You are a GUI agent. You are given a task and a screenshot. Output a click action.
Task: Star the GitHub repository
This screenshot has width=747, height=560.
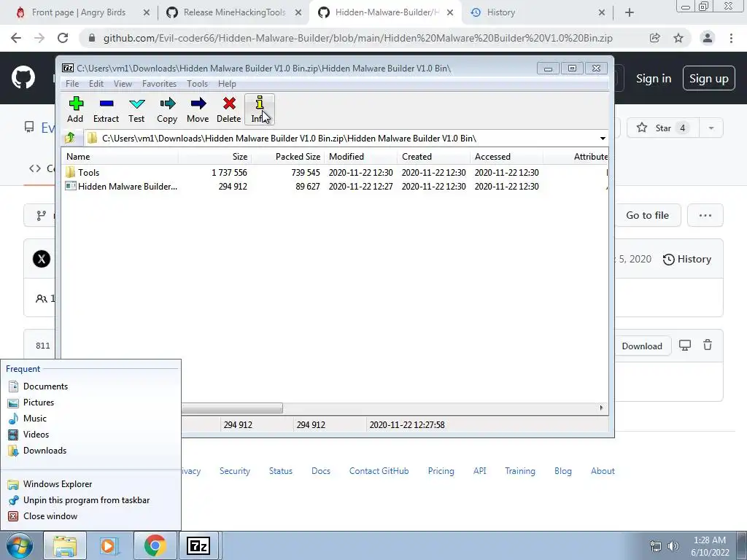click(662, 128)
